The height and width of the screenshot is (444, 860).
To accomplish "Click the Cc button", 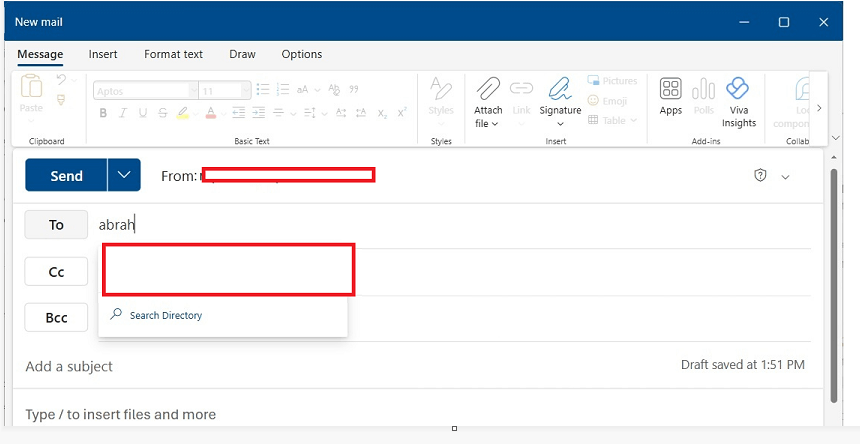I will pos(56,271).
